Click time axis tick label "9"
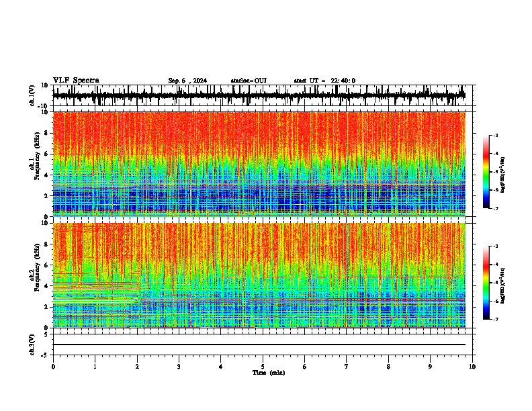Viewport: 532px width, 411px height. tap(430, 367)
